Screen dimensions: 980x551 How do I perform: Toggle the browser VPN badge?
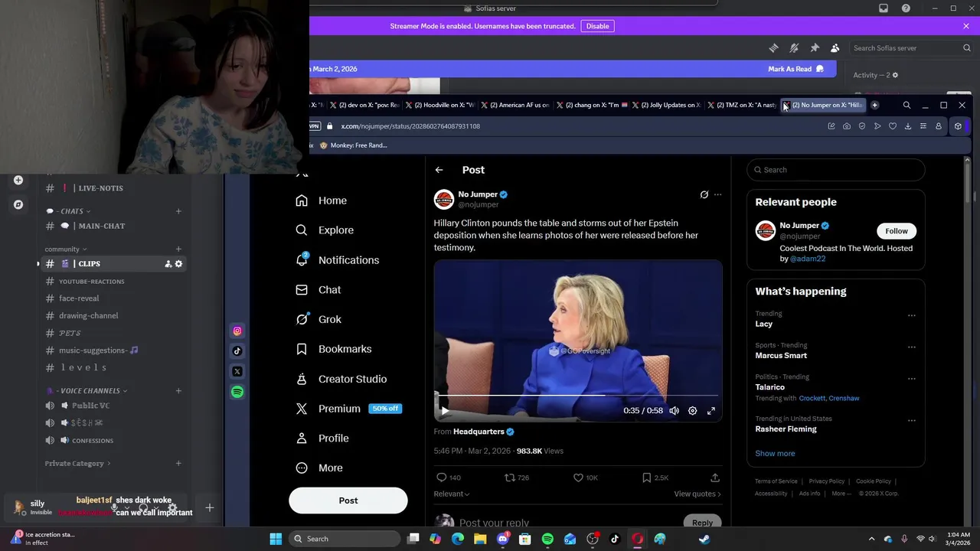315,126
